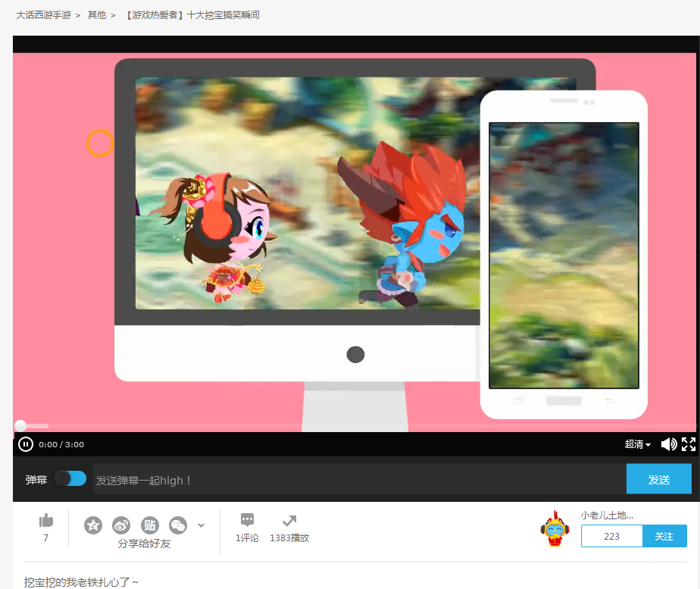Click the 0:00 / 3:00 time display
Image resolution: width=700 pixels, height=589 pixels.
(x=61, y=444)
